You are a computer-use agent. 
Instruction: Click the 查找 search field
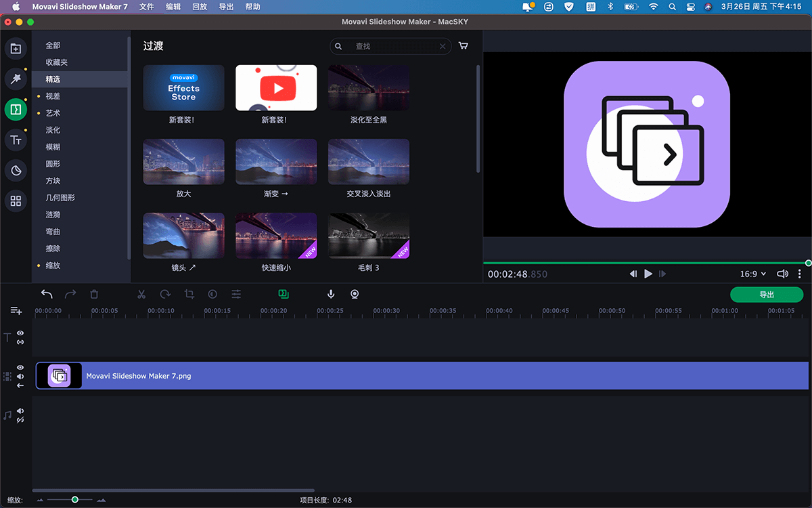pyautogui.click(x=391, y=46)
